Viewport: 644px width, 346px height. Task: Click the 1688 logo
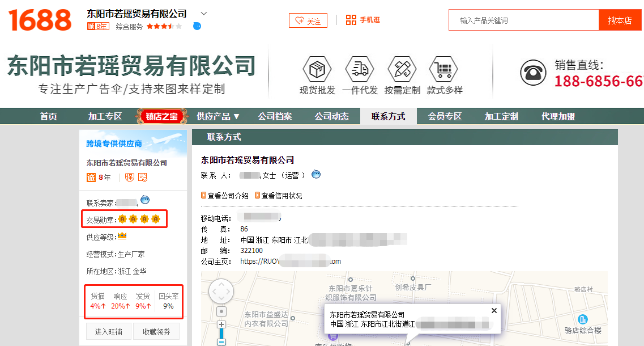40,20
